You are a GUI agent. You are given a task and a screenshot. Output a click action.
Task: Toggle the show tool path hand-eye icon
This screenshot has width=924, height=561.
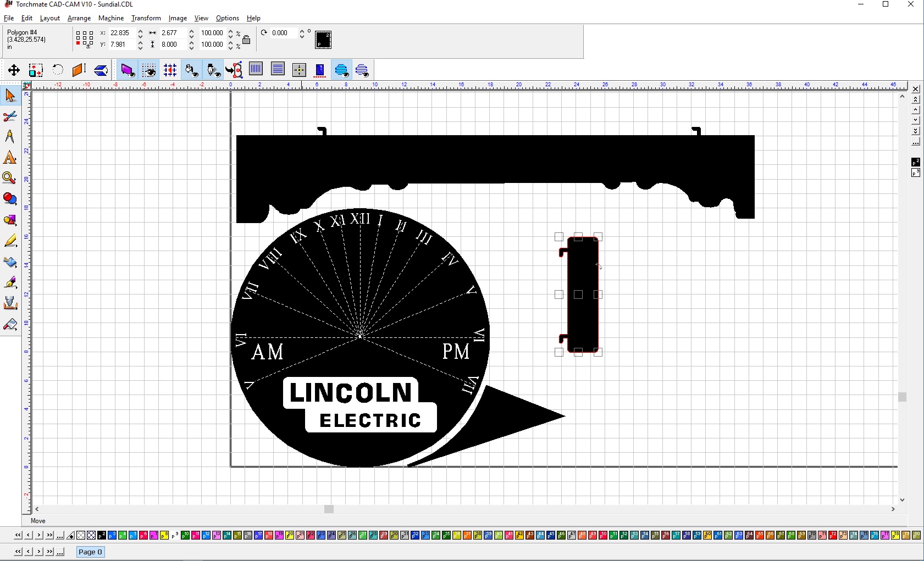click(x=192, y=70)
